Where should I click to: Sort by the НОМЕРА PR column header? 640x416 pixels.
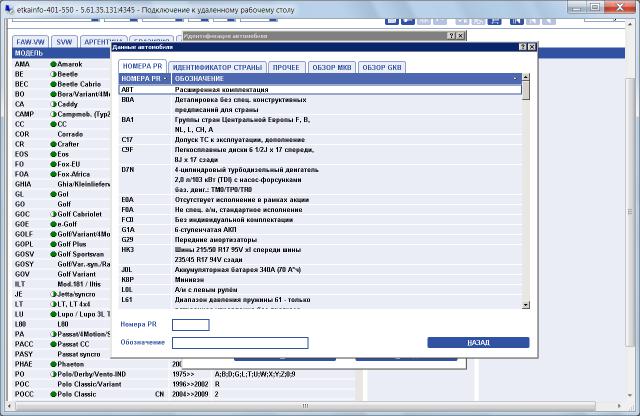144,78
